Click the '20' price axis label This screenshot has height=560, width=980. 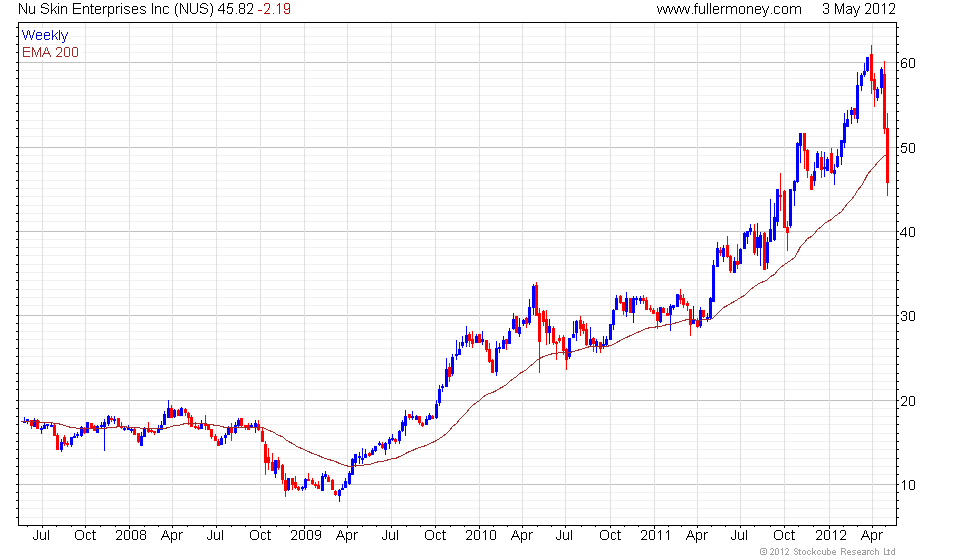coord(908,401)
